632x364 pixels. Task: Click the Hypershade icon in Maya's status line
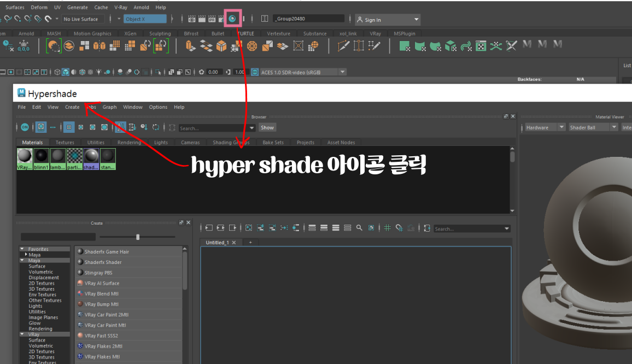coord(232,19)
